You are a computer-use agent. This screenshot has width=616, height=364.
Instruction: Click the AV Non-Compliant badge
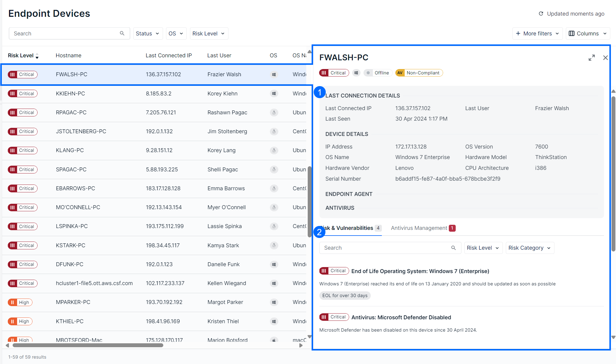pos(419,73)
